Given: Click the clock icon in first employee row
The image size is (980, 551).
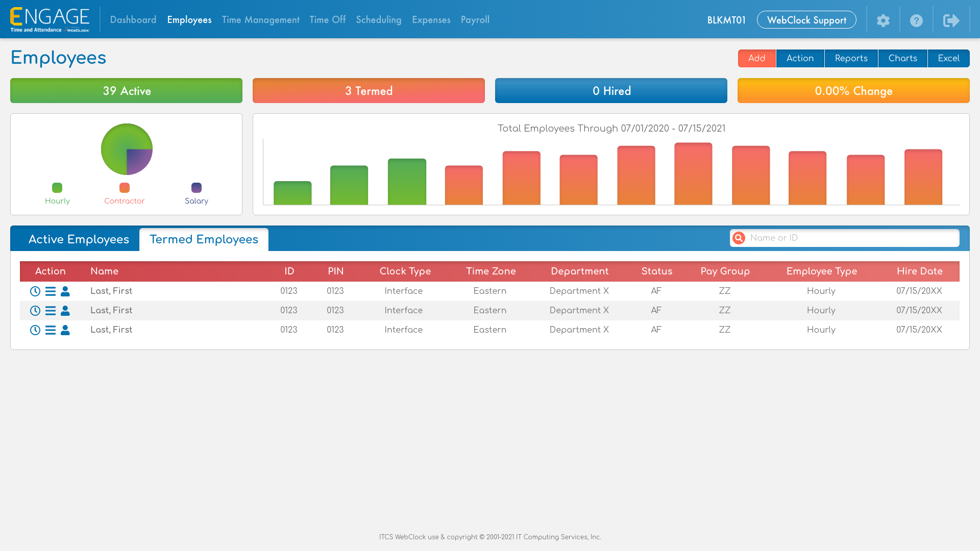Looking at the screenshot, I should click(x=35, y=291).
